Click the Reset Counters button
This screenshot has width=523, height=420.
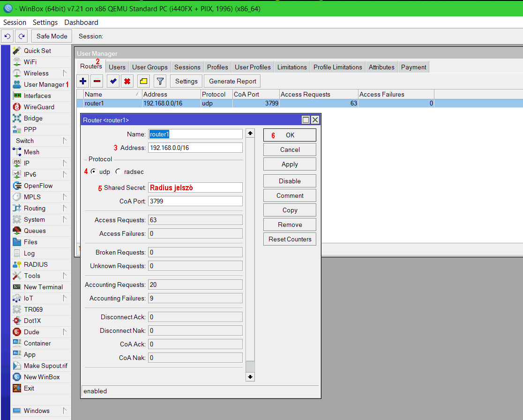(290, 239)
